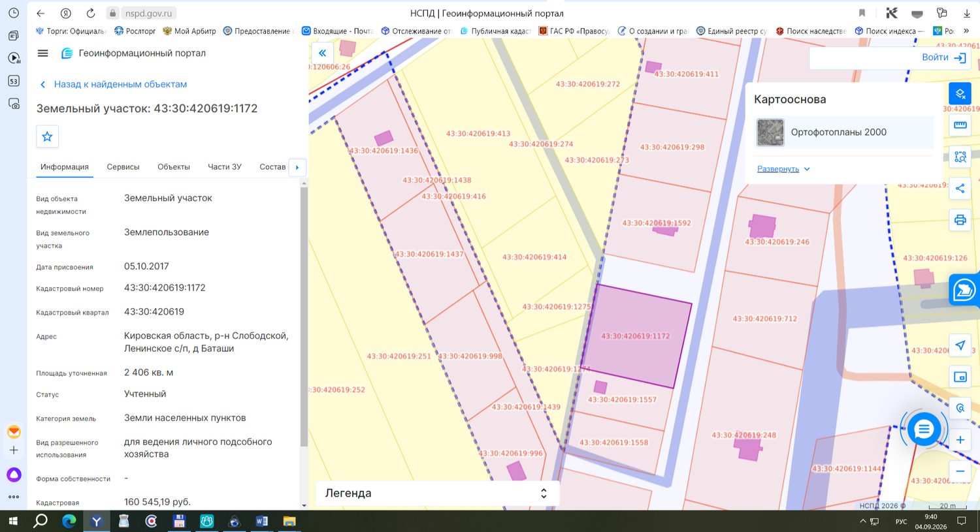Zoom out the map with minus

click(x=960, y=471)
